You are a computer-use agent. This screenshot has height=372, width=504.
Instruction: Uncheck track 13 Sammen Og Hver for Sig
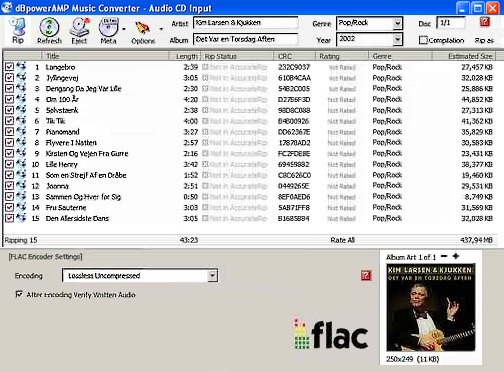click(x=9, y=196)
